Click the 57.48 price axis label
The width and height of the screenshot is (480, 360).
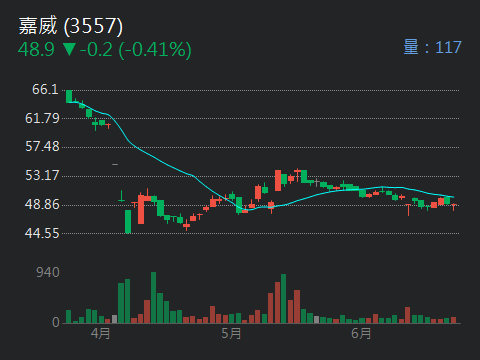[x=42, y=147]
